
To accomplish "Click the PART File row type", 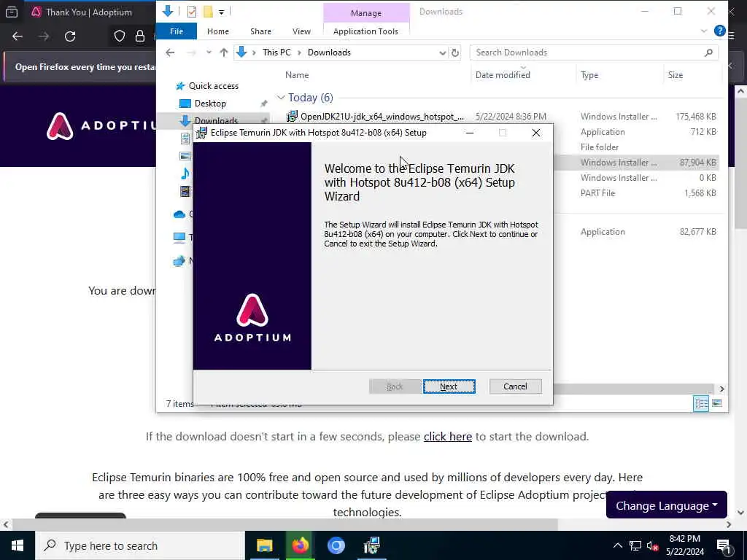I will point(597,193).
